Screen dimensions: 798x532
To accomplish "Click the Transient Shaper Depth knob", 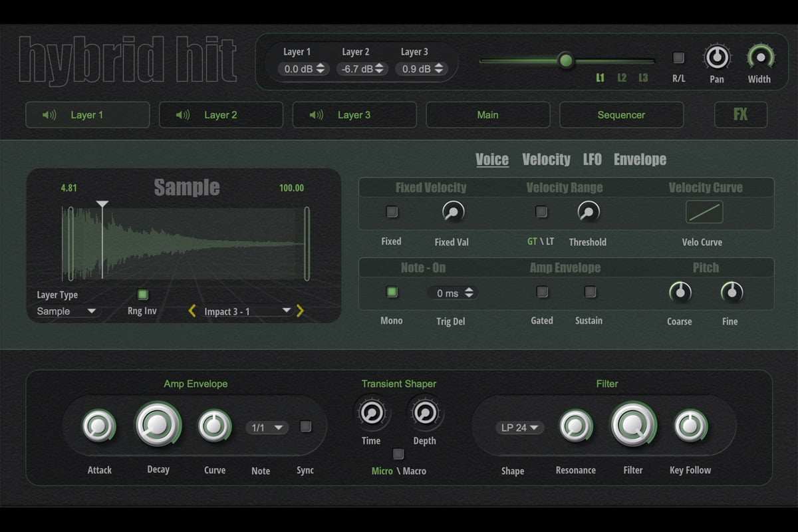I will [x=425, y=413].
